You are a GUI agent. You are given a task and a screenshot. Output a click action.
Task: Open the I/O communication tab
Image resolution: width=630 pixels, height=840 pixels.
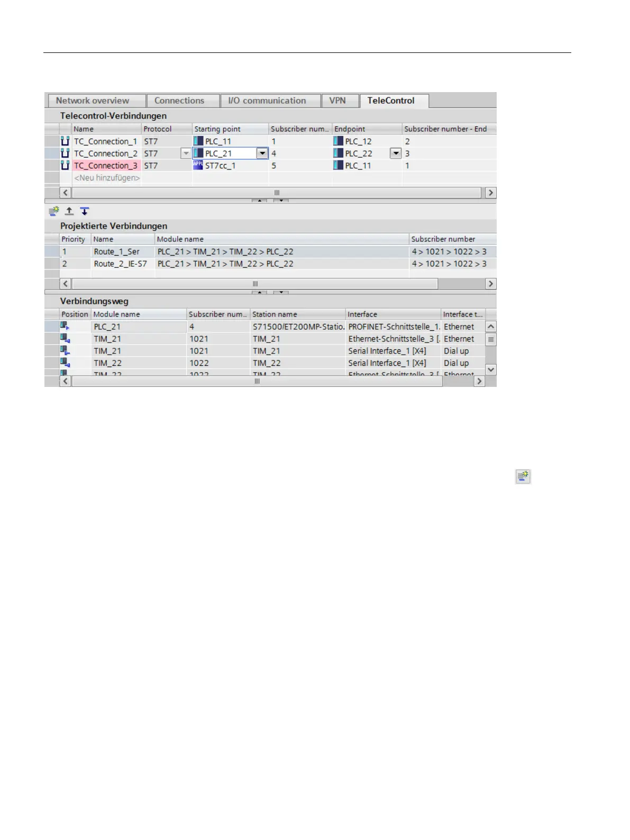(270, 101)
